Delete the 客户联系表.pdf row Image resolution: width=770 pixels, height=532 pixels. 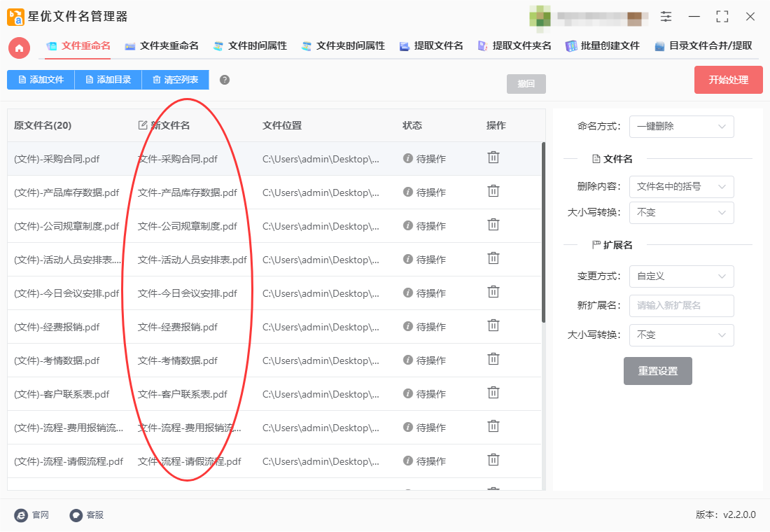click(493, 393)
